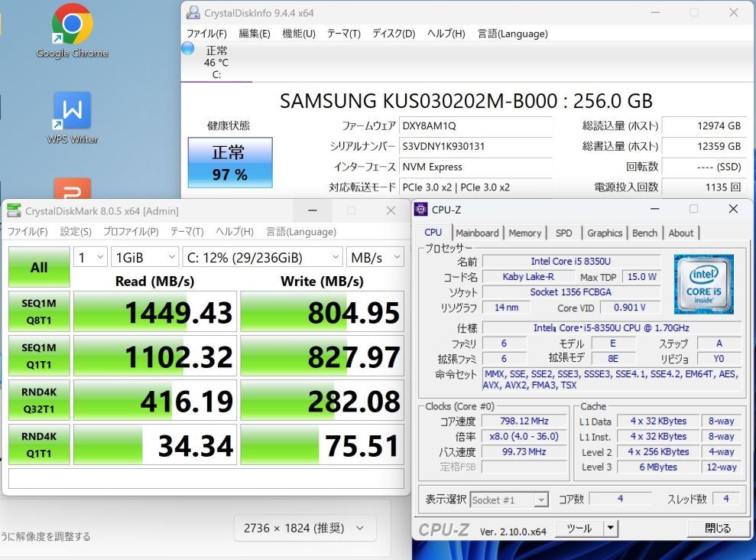Open プロファイル(P) menu in CrystalDiskMark

tap(131, 232)
